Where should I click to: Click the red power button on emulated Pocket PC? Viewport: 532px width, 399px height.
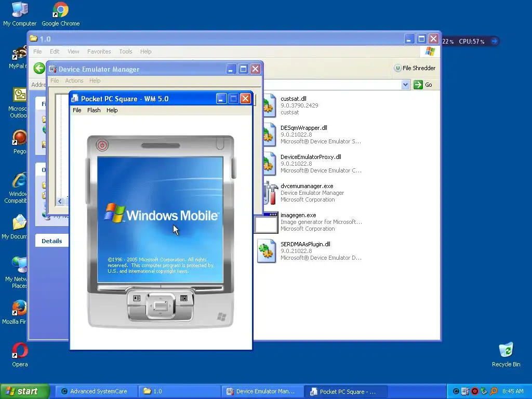[102, 145]
